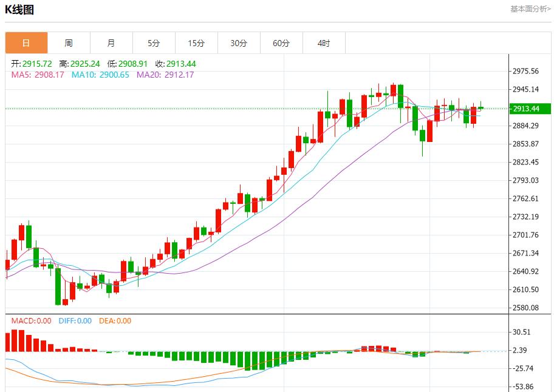Viewport: 554px width, 392px height.
Task: Click the MA20 2912.17 indicator label
Action: [x=165, y=75]
